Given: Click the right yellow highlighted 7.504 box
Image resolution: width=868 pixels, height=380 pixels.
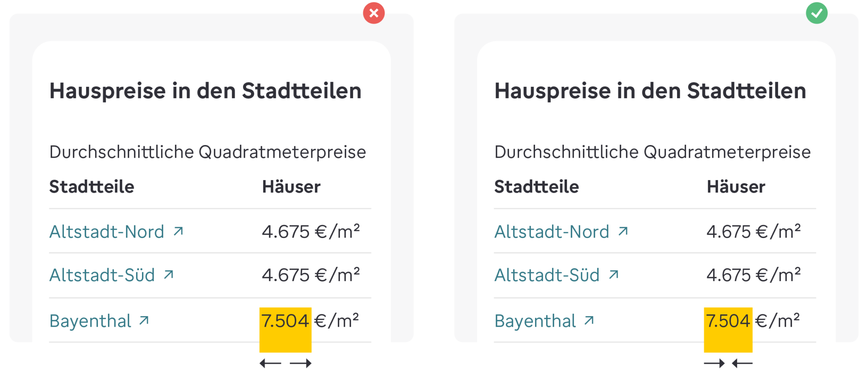Looking at the screenshot, I should tap(728, 330).
